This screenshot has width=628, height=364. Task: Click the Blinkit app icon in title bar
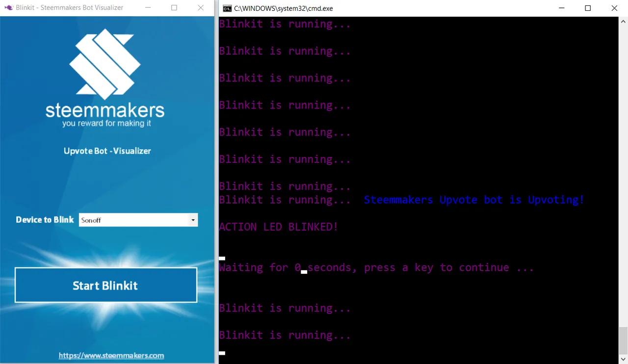[x=8, y=7]
